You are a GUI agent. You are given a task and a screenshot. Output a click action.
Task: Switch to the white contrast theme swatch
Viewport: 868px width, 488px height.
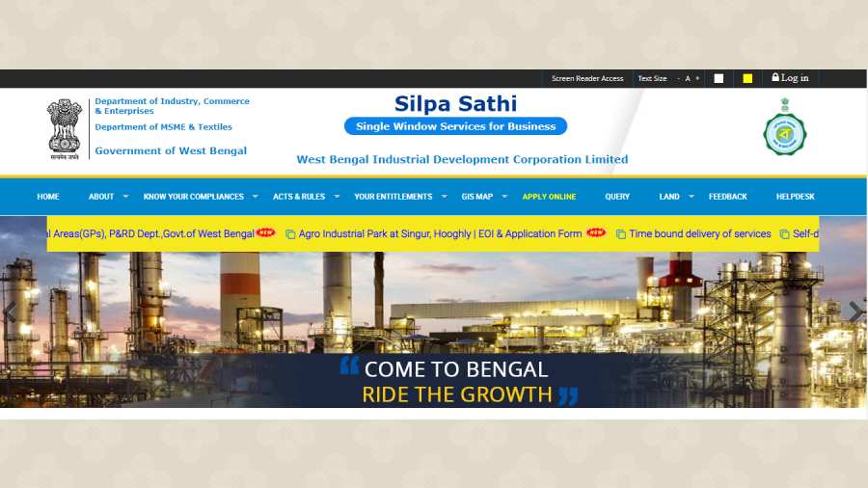pos(719,78)
